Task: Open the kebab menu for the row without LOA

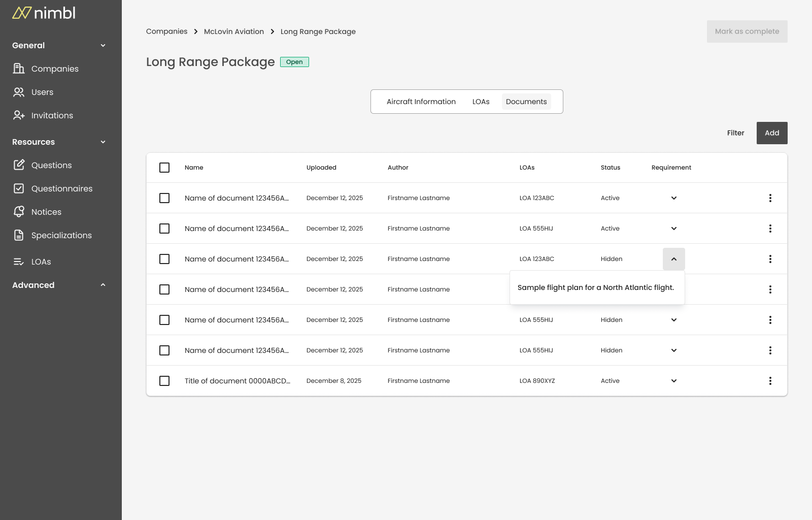Action: pyautogui.click(x=770, y=289)
